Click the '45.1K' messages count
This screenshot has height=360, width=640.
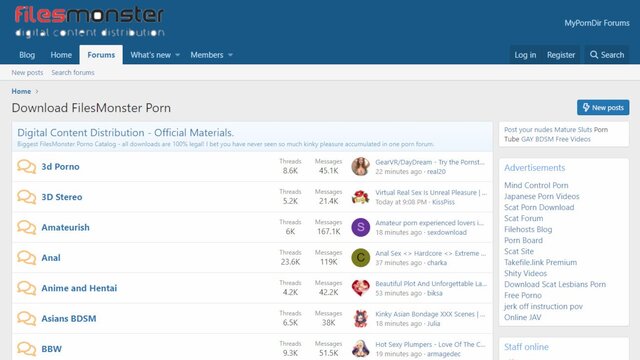[x=329, y=171]
